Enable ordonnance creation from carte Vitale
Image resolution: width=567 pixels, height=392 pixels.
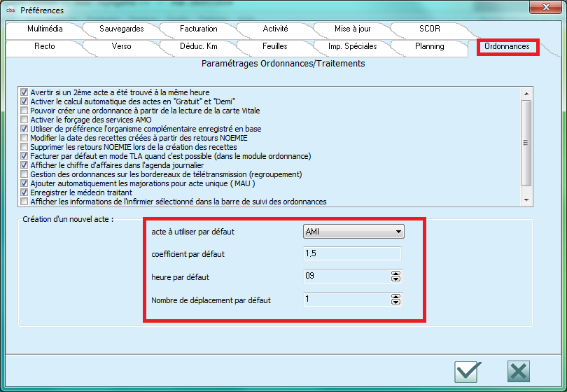coord(24,111)
